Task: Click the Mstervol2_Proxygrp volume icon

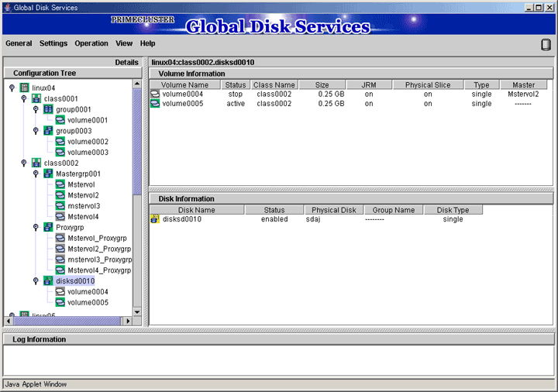Action: pyautogui.click(x=60, y=249)
